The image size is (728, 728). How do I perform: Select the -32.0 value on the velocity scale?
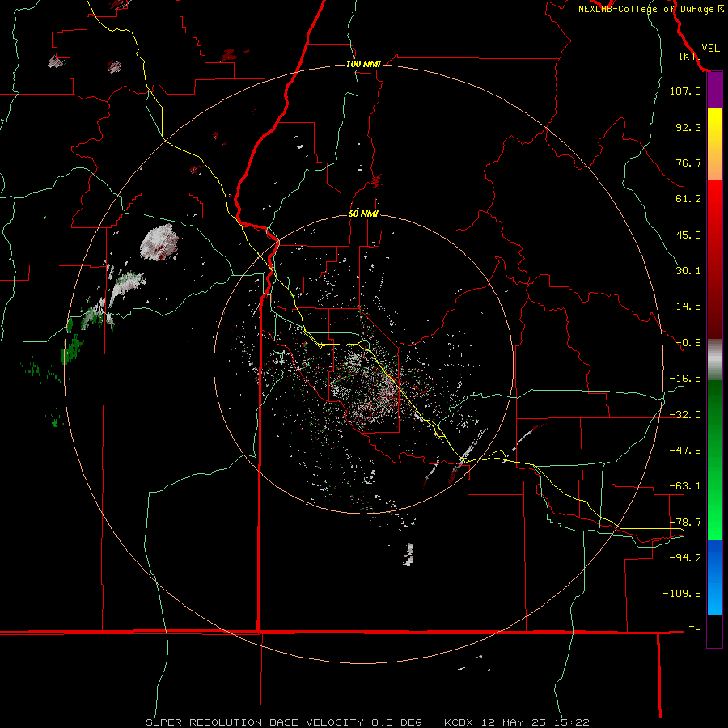[x=685, y=415]
